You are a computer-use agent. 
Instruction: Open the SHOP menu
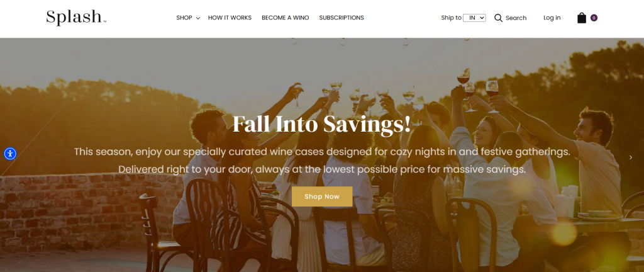[184, 18]
